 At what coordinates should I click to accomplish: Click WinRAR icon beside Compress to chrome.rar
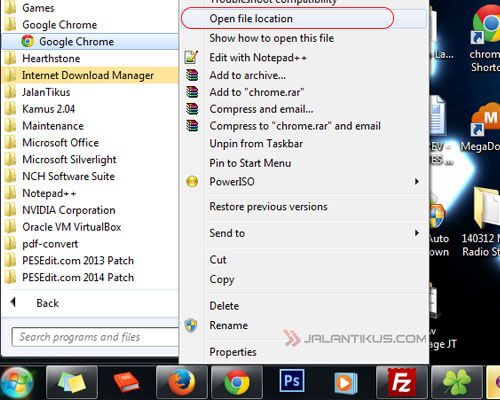[192, 126]
